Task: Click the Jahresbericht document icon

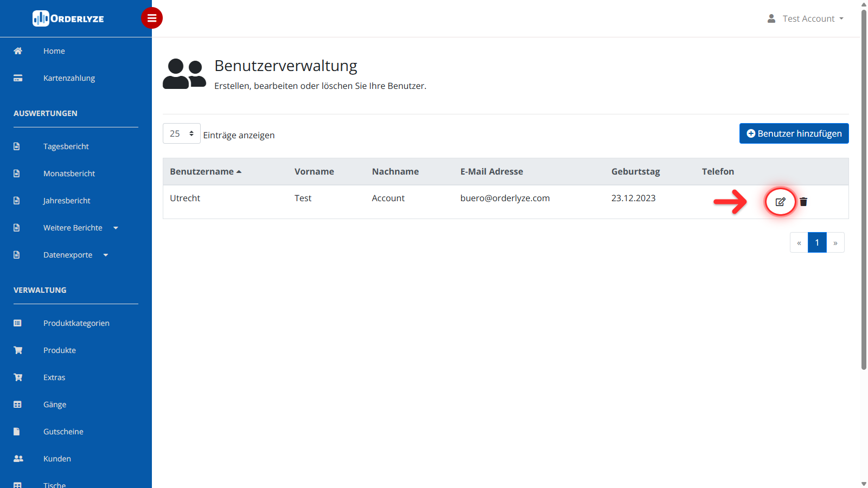Action: click(17, 201)
